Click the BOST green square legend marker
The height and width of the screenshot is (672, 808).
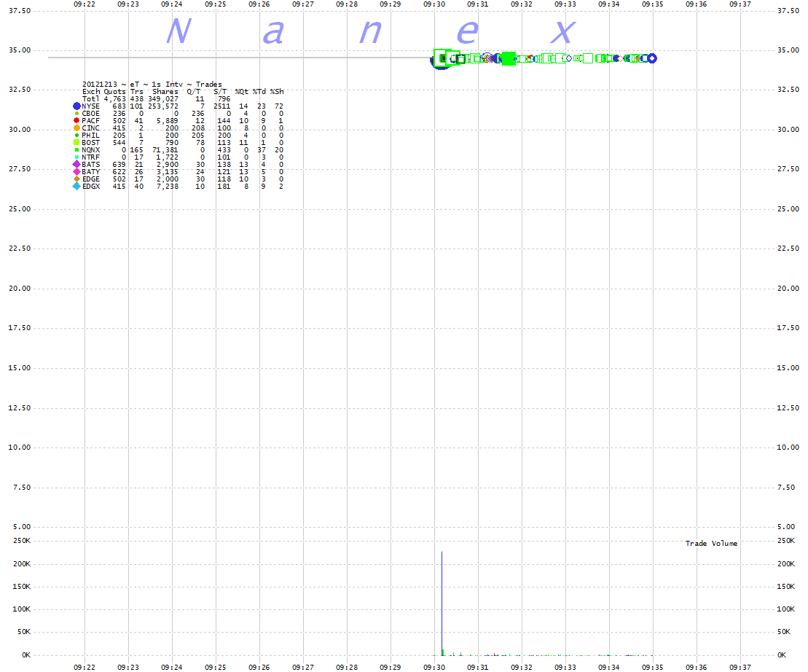[x=77, y=142]
